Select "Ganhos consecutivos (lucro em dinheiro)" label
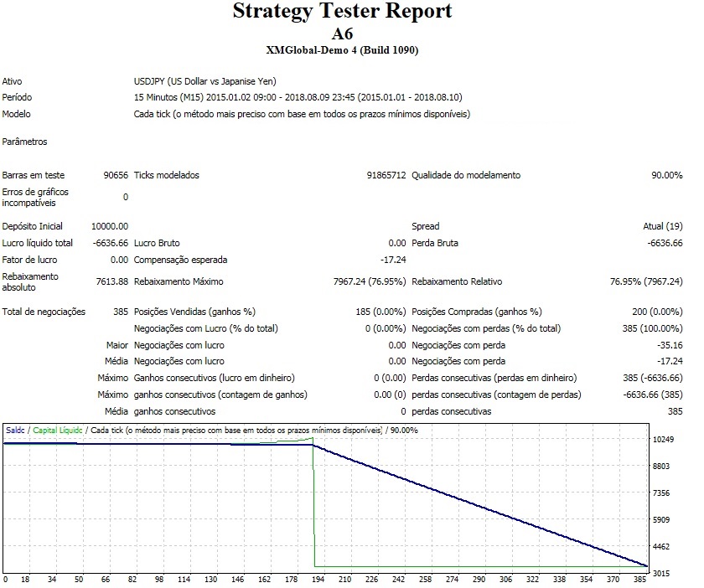The image size is (704, 588). tap(215, 378)
